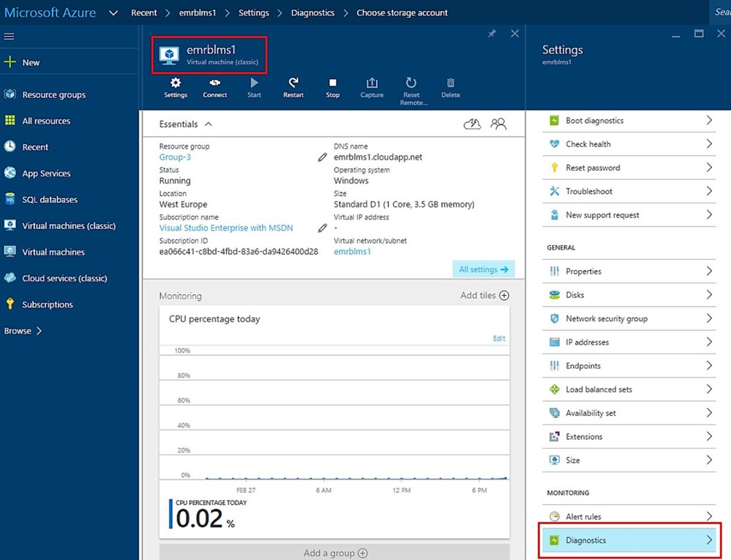Stop the virtual machine
The image size is (731, 560).
click(x=332, y=88)
